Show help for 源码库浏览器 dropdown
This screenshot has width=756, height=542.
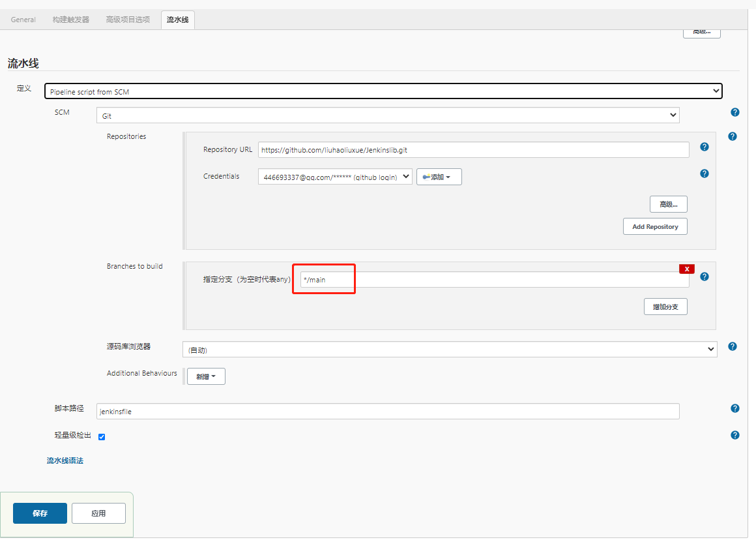(733, 346)
